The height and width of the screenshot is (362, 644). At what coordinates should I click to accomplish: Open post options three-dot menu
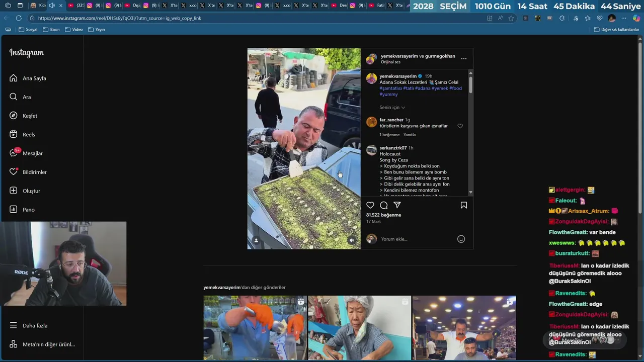464,59
